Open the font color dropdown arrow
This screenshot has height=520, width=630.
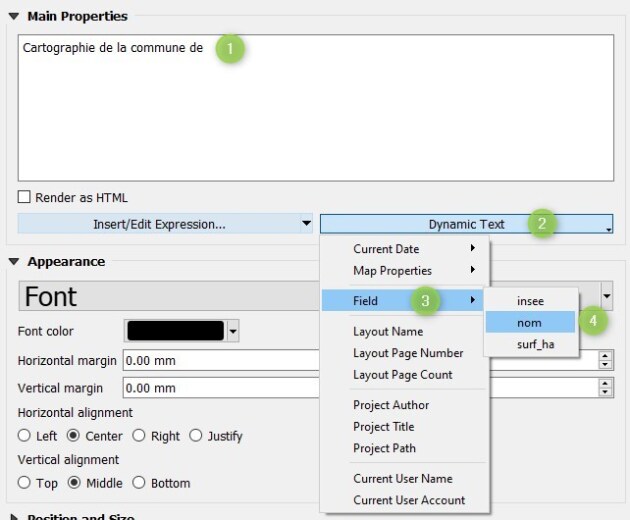pyautogui.click(x=233, y=332)
